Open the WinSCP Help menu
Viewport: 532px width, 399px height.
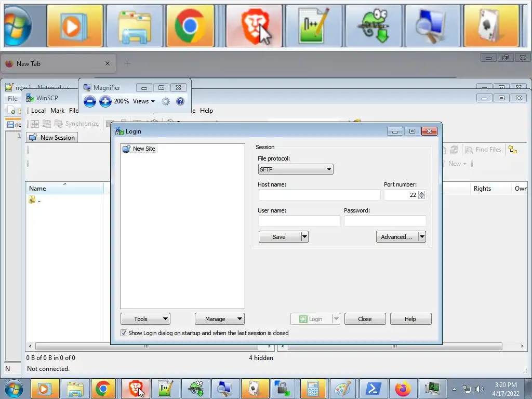click(x=206, y=111)
